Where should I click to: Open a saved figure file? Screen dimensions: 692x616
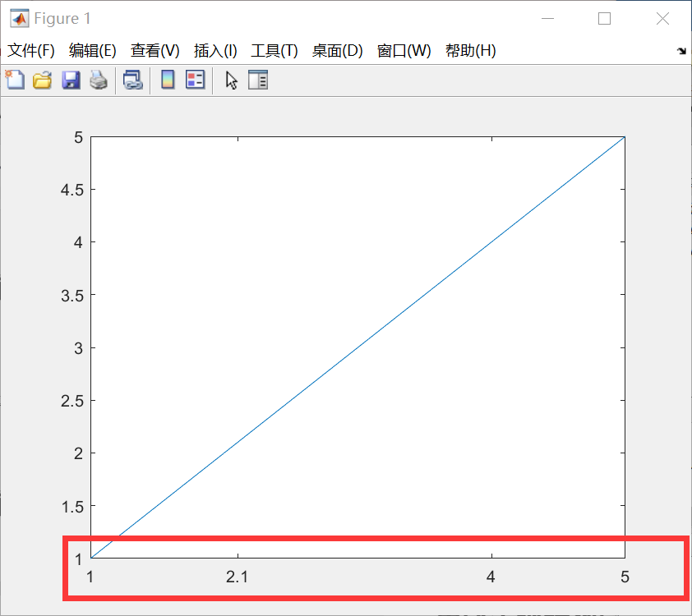(x=42, y=80)
